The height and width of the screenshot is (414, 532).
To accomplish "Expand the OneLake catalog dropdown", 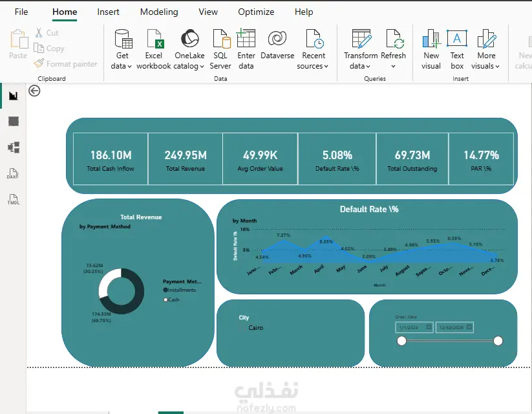I will tap(202, 67).
